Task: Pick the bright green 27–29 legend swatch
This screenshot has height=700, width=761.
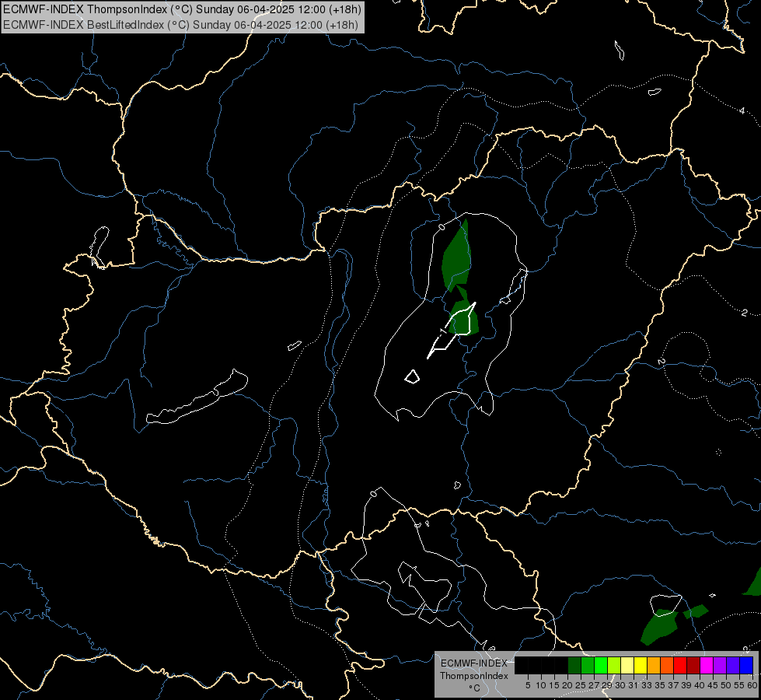Action: 601,665
